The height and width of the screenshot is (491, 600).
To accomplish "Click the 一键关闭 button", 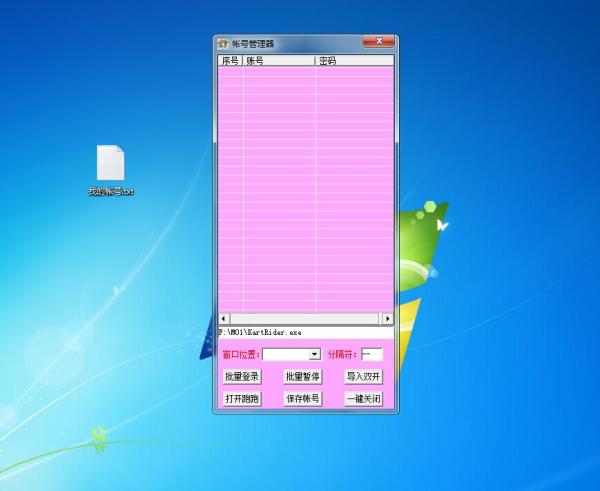I will coord(364,399).
